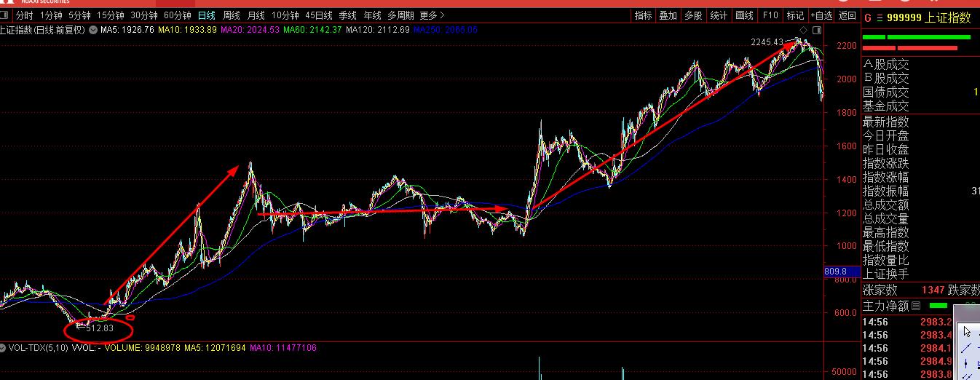Select the line segment drawing tool
Viewport: 980px width, 380px height.
point(967,348)
